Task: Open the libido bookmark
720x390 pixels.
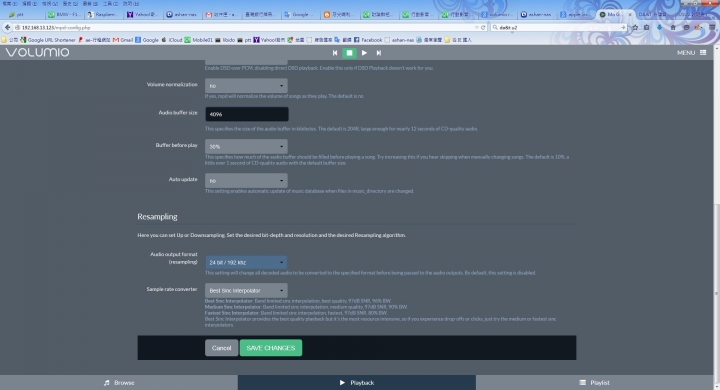Action: 225,40
